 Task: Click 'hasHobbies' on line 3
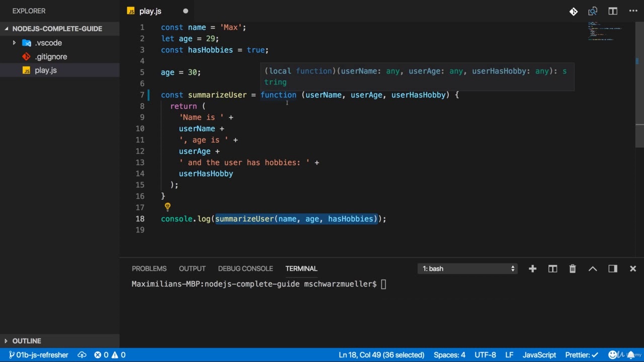[210, 50]
